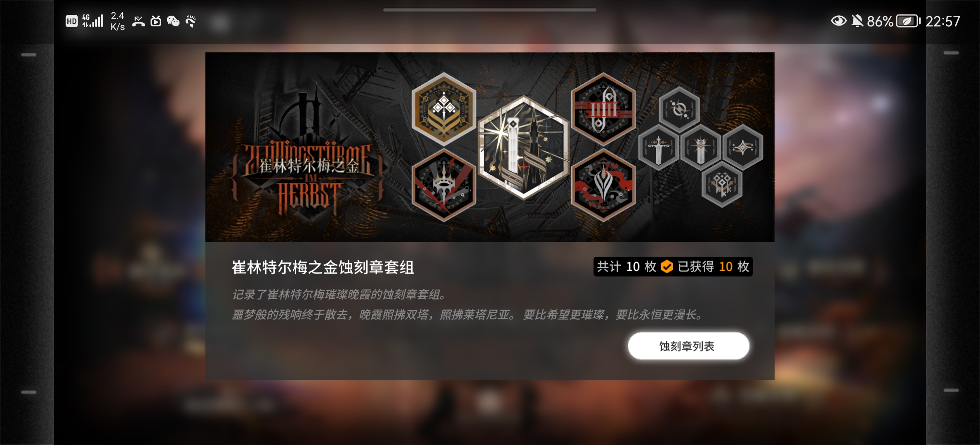Tap the 崔林特尔梅之金蚀刻章套组 title
Screen dimensions: 980x445
pos(323,267)
